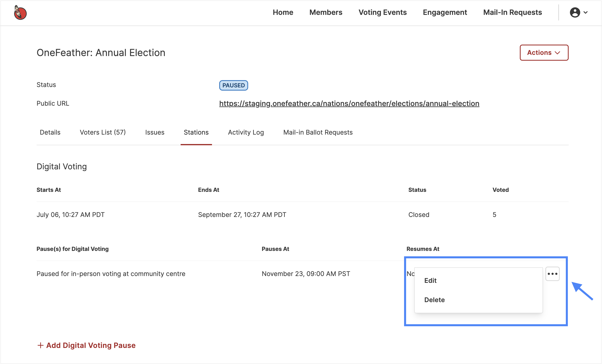Click the voted count '5'

(x=494, y=215)
